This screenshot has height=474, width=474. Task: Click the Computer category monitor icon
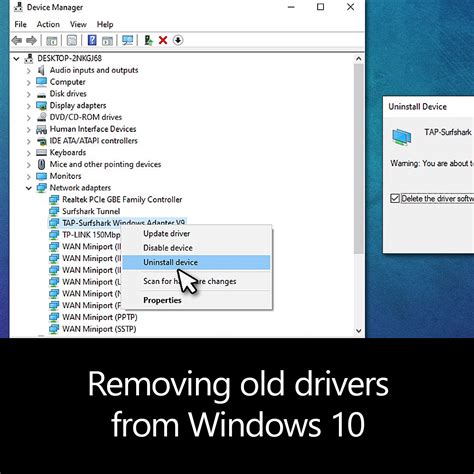[x=41, y=82]
